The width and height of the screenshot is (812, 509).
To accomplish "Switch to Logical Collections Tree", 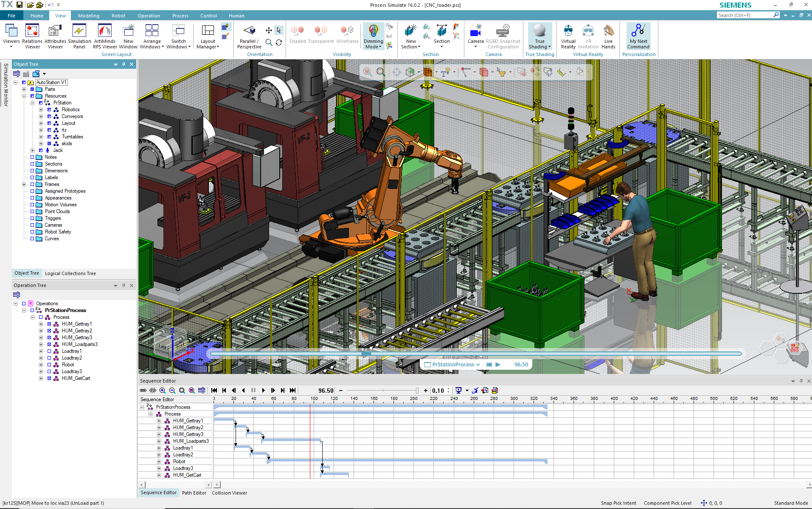I will pyautogui.click(x=70, y=273).
